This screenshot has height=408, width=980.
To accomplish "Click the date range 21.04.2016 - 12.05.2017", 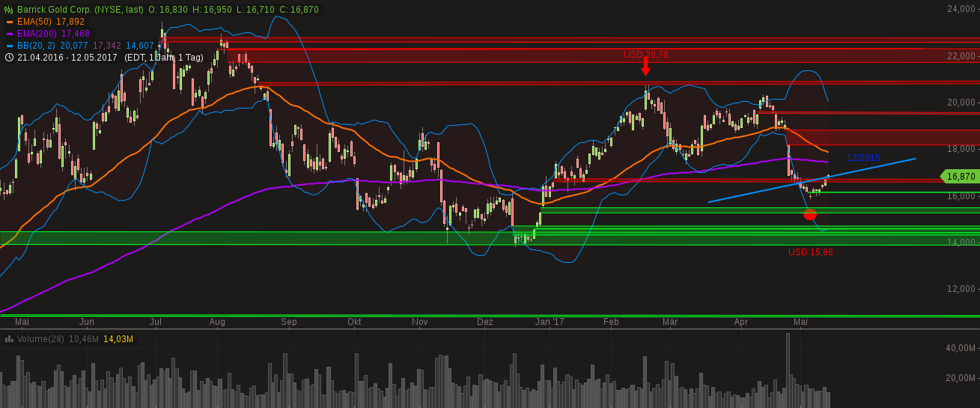I will click(67, 57).
